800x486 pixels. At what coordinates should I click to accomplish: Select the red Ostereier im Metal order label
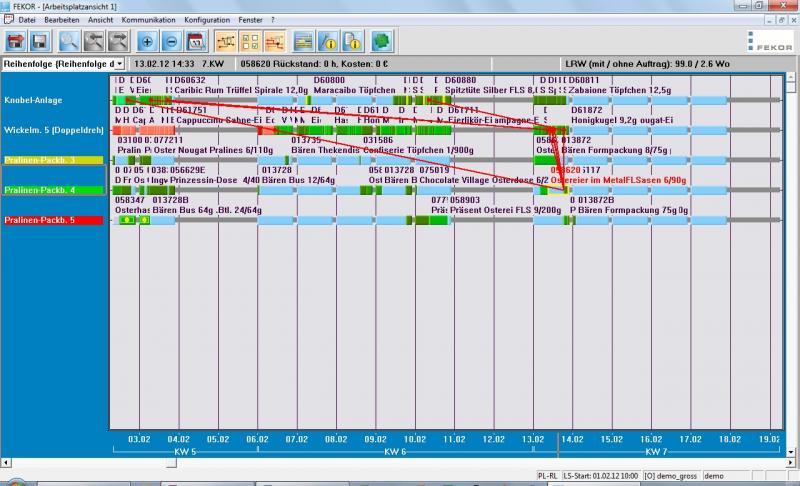point(618,180)
